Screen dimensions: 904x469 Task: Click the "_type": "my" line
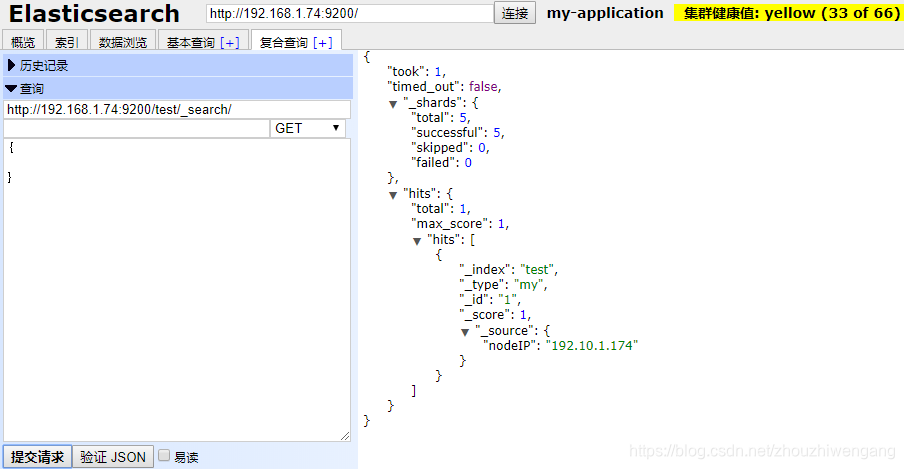[x=503, y=284]
